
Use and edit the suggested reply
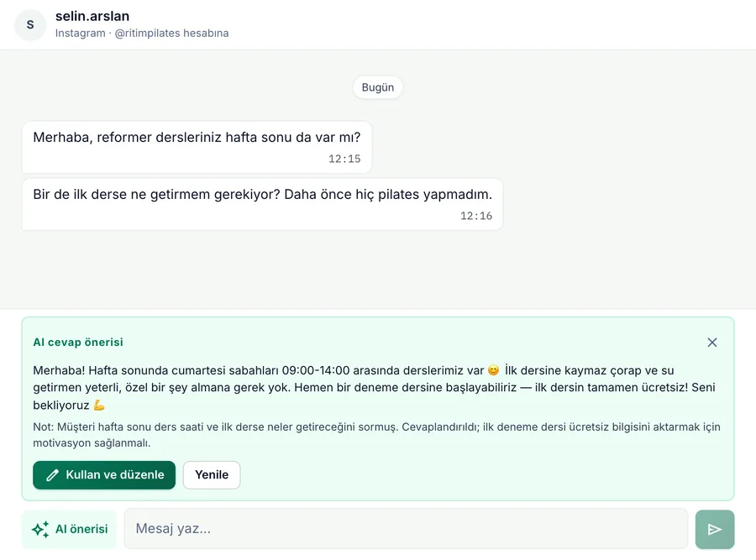(x=104, y=475)
